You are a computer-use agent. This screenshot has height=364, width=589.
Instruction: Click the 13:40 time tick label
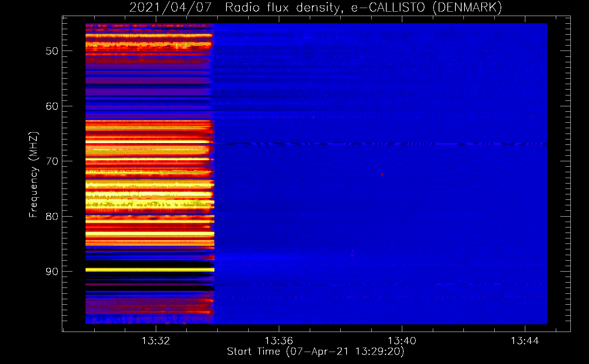tap(402, 341)
